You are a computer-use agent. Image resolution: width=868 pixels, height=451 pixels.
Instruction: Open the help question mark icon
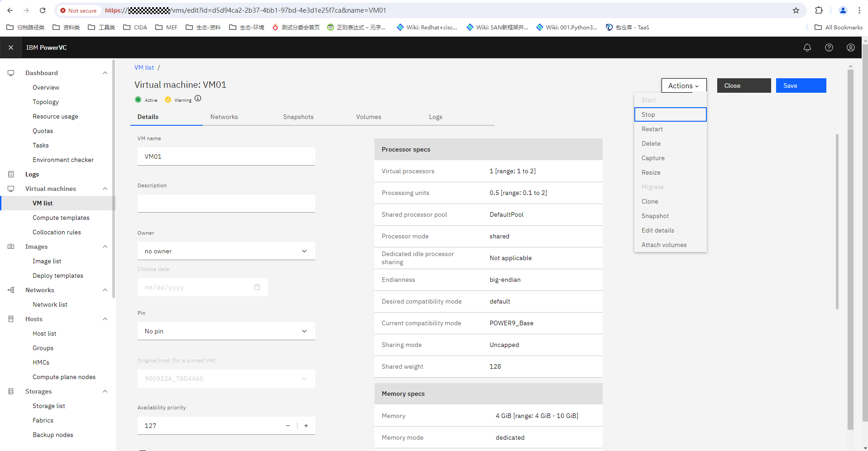(829, 47)
